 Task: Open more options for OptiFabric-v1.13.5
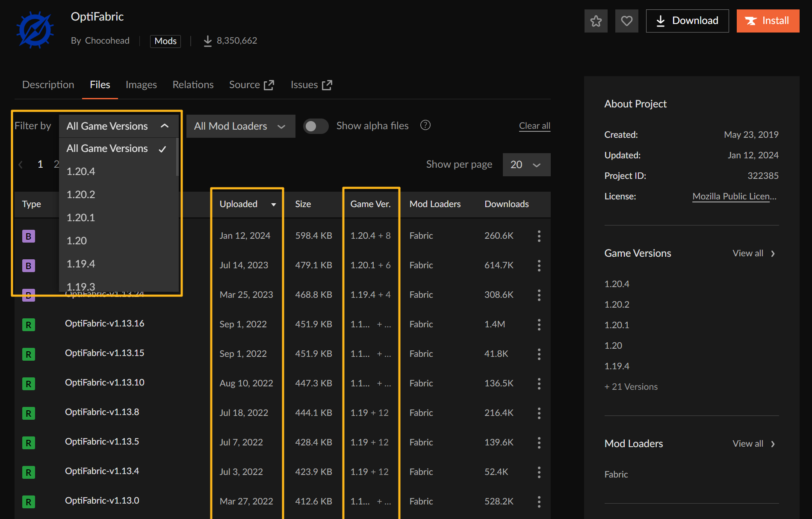(539, 443)
